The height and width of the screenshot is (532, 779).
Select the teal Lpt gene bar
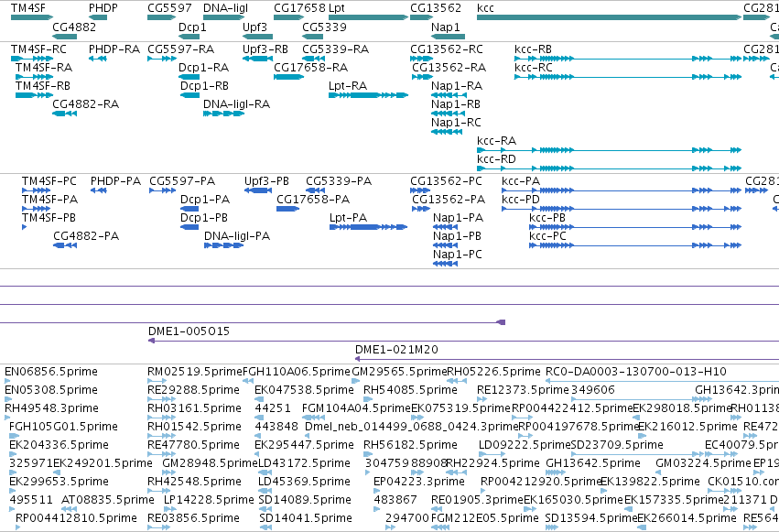[x=368, y=17]
